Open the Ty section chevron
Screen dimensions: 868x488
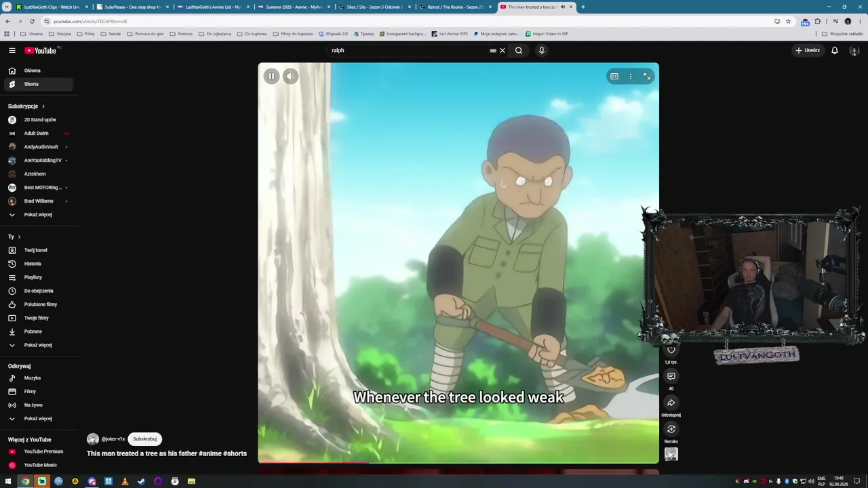[19, 237]
